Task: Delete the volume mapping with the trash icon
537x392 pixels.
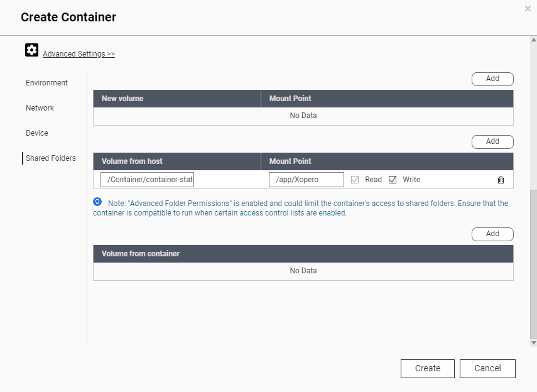Action: (x=501, y=180)
